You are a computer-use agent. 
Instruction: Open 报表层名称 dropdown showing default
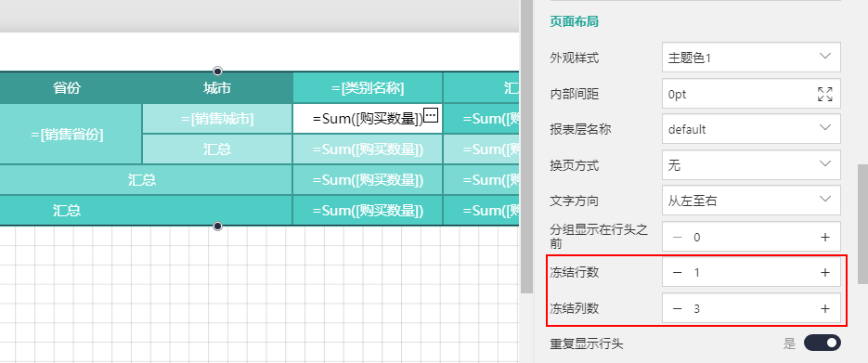751,129
